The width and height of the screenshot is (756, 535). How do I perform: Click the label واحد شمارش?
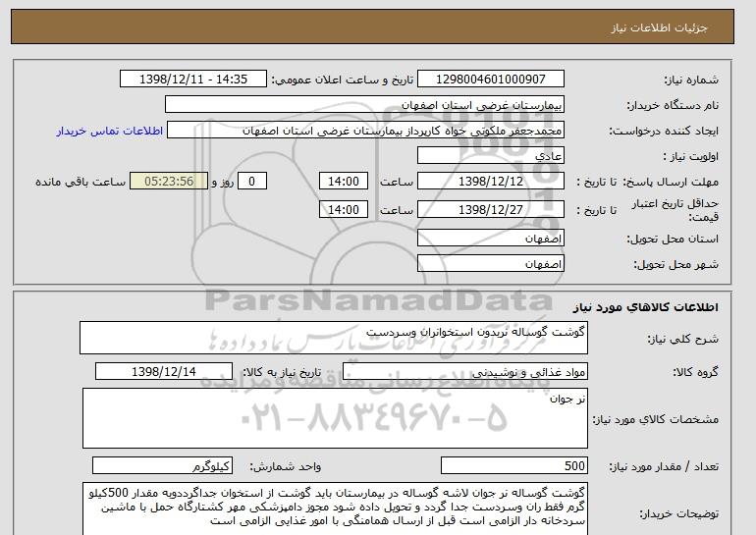286,466
